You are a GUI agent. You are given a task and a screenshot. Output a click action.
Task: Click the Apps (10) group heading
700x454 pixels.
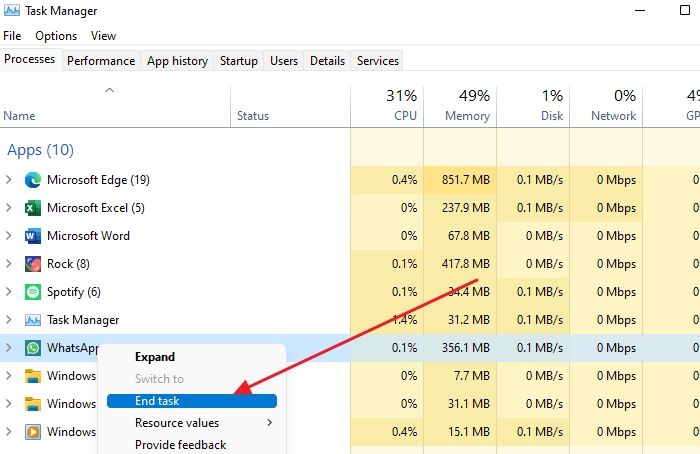point(40,150)
